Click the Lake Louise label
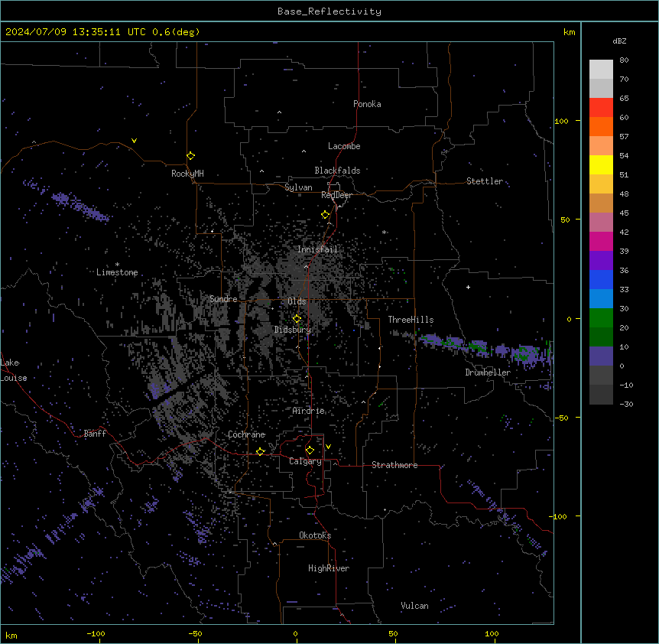Image resolution: width=659 pixels, height=644 pixels. [x=14, y=370]
